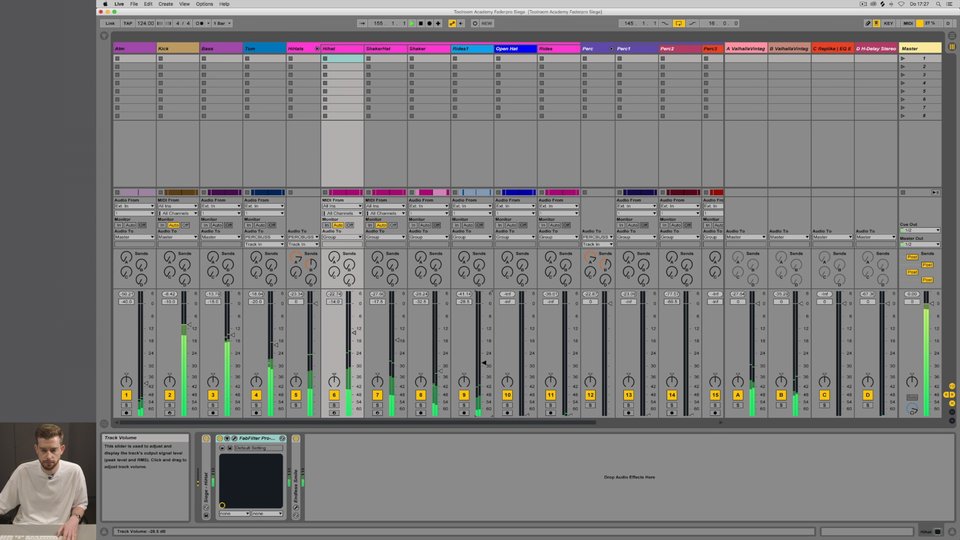
Task: Toggle the Follow playback button
Action: [x=362, y=23]
